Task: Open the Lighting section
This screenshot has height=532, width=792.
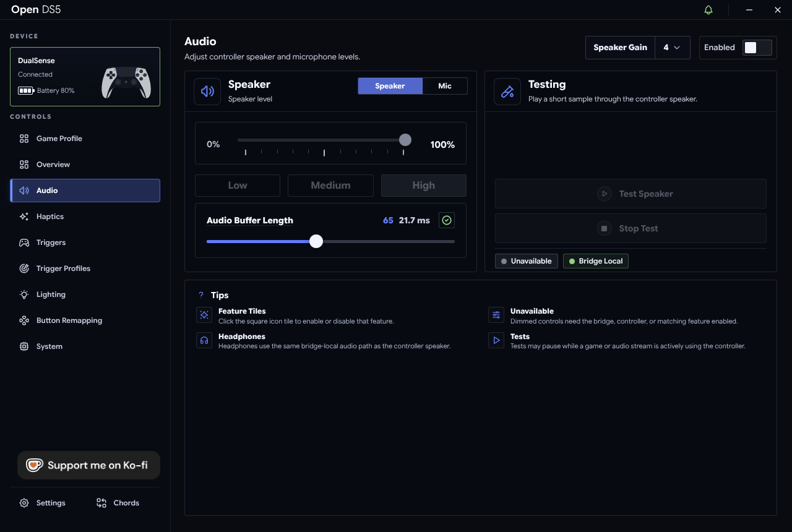Action: [x=85, y=294]
